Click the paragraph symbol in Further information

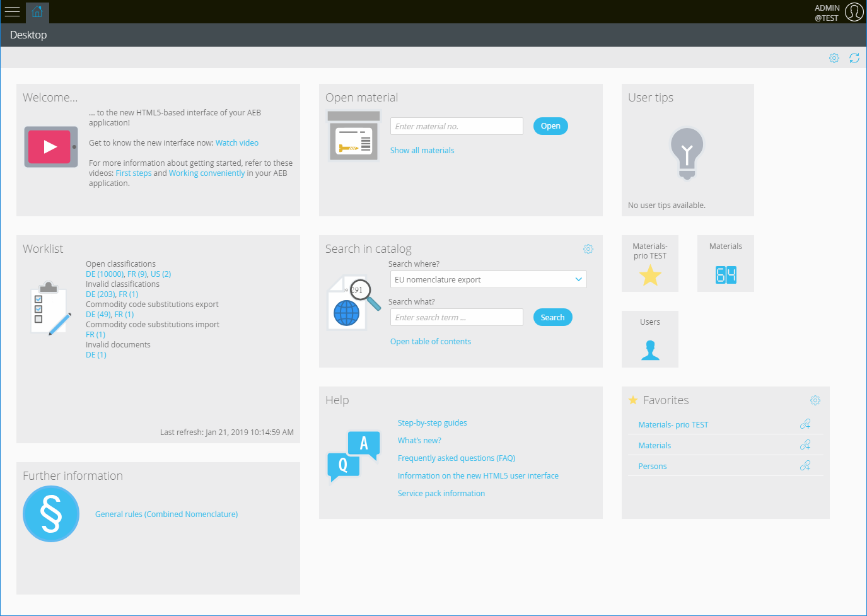(51, 513)
